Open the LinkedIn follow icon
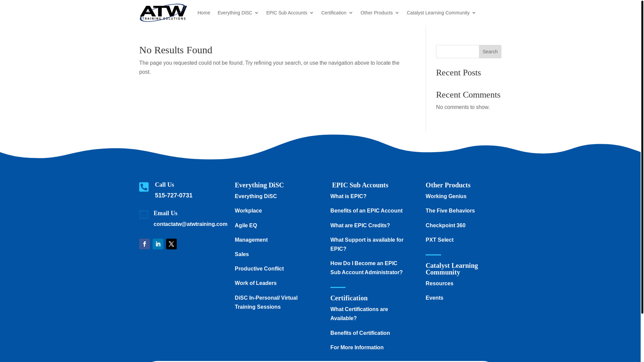Image resolution: width=644 pixels, height=362 pixels. point(158,244)
